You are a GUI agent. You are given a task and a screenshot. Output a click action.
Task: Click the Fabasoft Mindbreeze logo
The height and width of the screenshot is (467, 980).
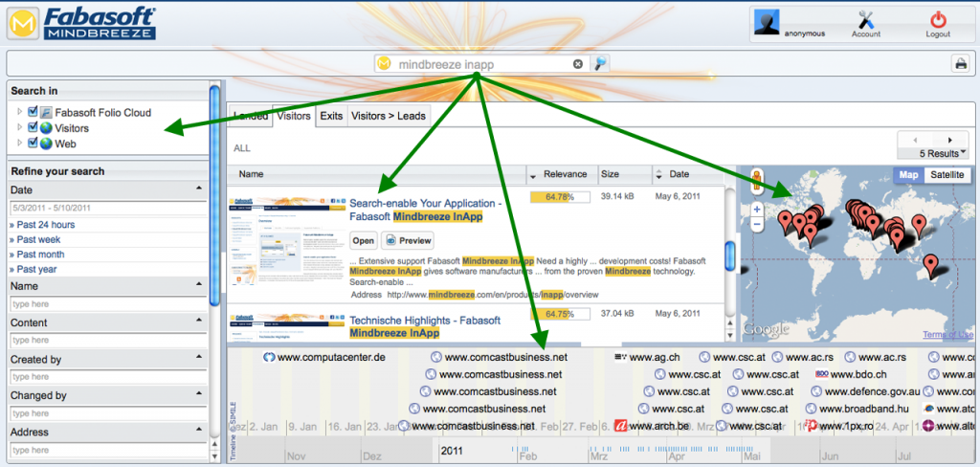pyautogui.click(x=81, y=24)
